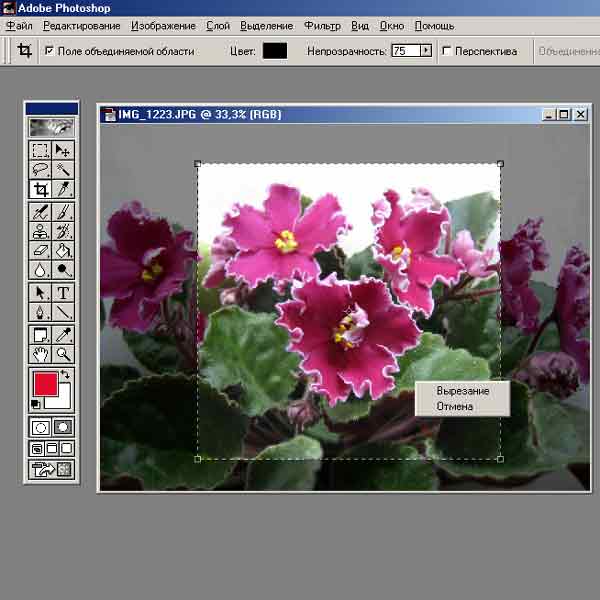Image resolution: width=600 pixels, height=600 pixels.
Task: Pick the Lasso tool
Action: point(40,169)
